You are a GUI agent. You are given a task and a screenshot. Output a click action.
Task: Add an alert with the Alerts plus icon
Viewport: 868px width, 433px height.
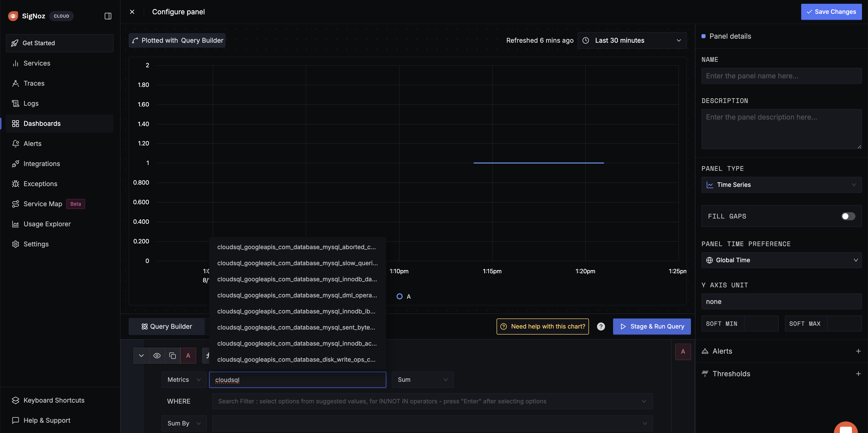[x=858, y=351]
